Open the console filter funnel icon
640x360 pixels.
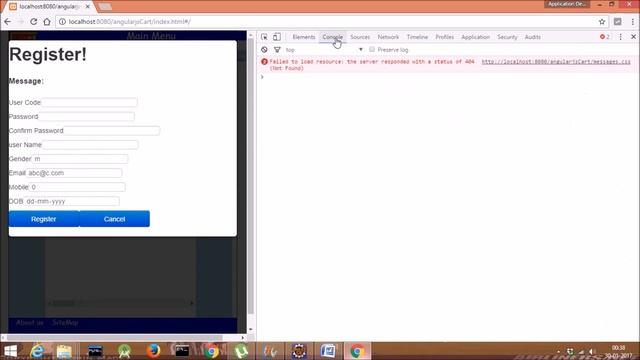click(x=277, y=49)
